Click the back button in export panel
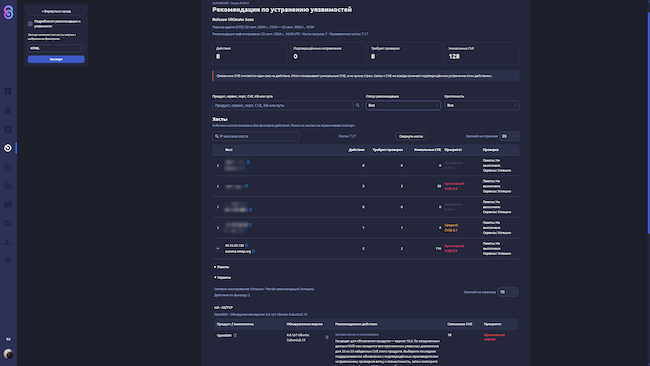 tap(56, 11)
